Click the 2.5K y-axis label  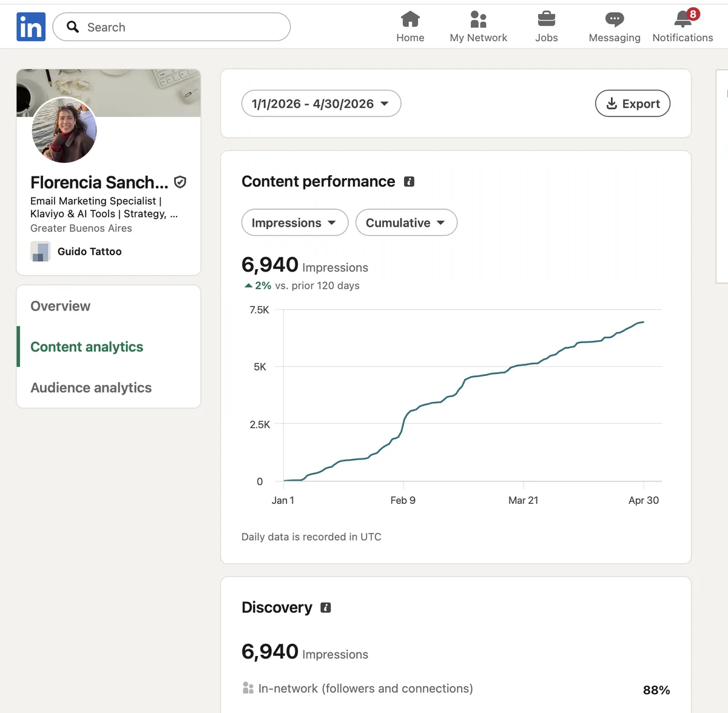click(x=260, y=424)
